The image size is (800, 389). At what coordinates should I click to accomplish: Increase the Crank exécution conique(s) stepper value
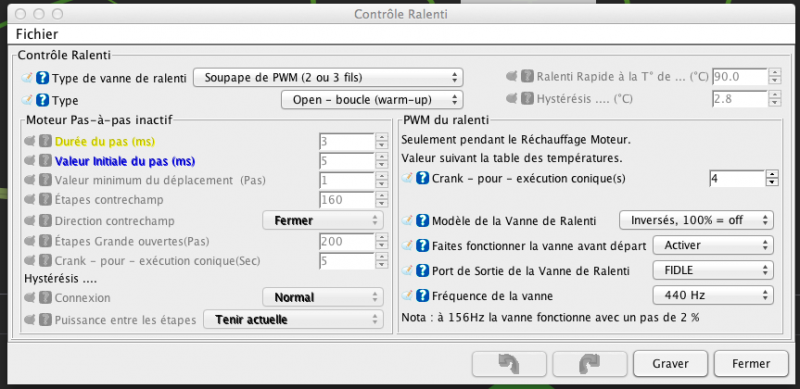tap(773, 175)
